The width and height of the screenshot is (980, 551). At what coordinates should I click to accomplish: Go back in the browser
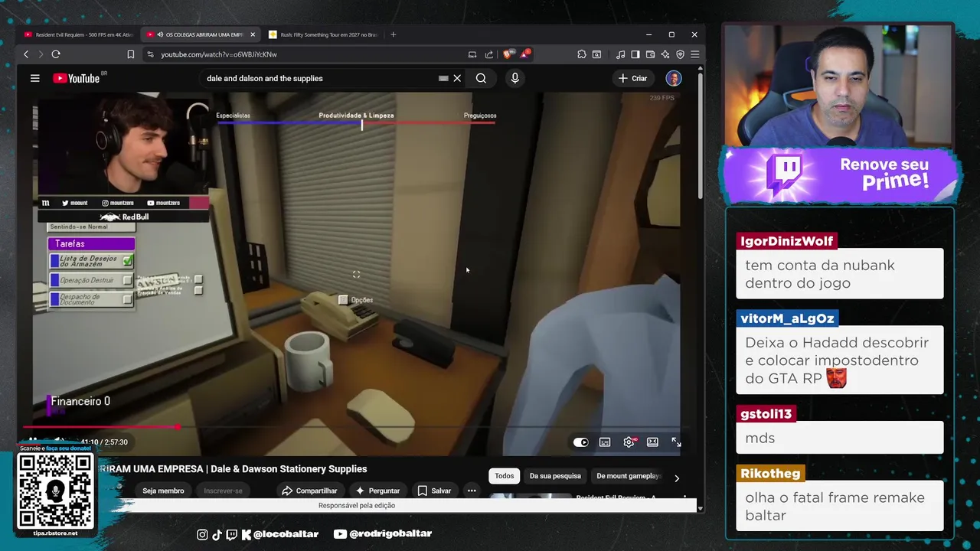(x=26, y=54)
